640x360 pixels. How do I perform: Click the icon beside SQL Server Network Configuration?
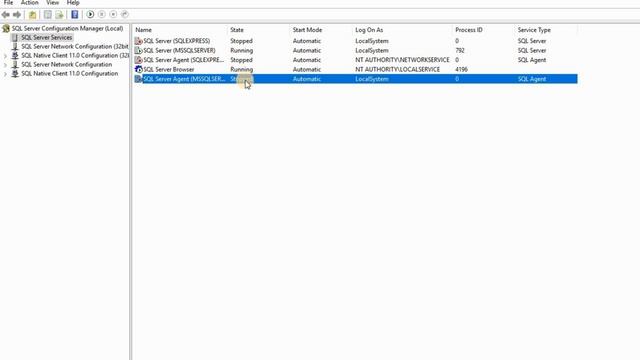(15, 64)
